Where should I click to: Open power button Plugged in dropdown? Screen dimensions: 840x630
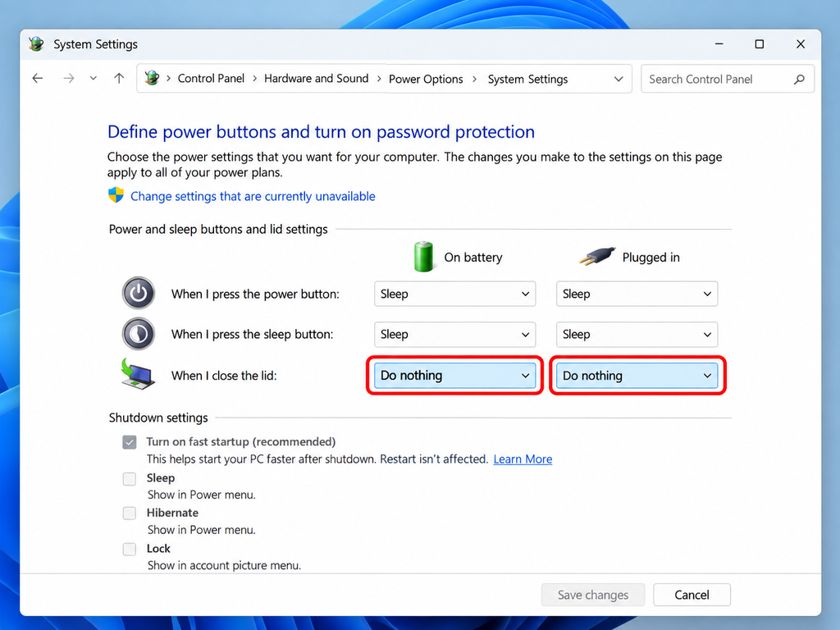637,294
